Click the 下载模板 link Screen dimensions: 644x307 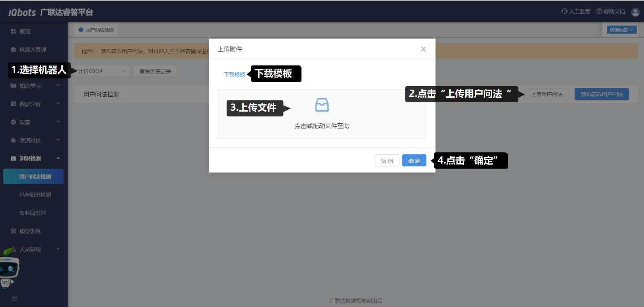pos(234,74)
